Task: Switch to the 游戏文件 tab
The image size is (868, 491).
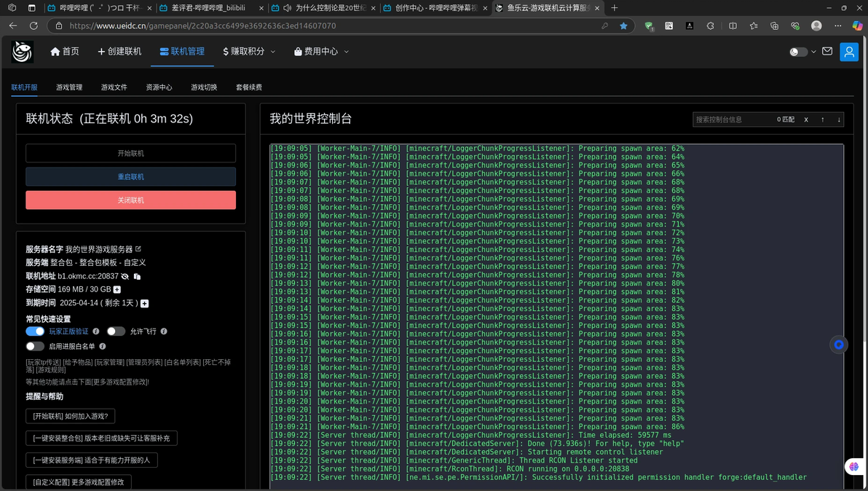Action: [x=114, y=87]
